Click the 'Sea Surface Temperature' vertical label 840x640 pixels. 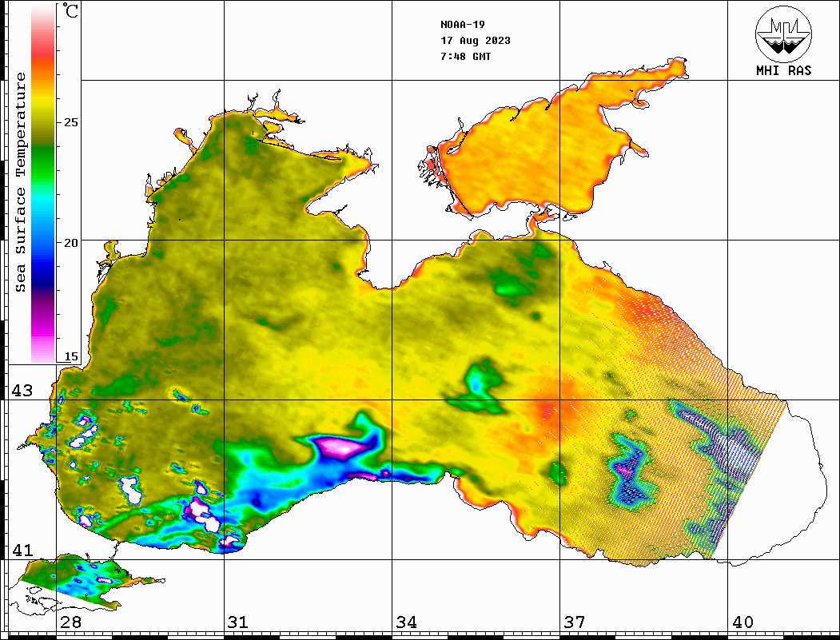point(21,182)
